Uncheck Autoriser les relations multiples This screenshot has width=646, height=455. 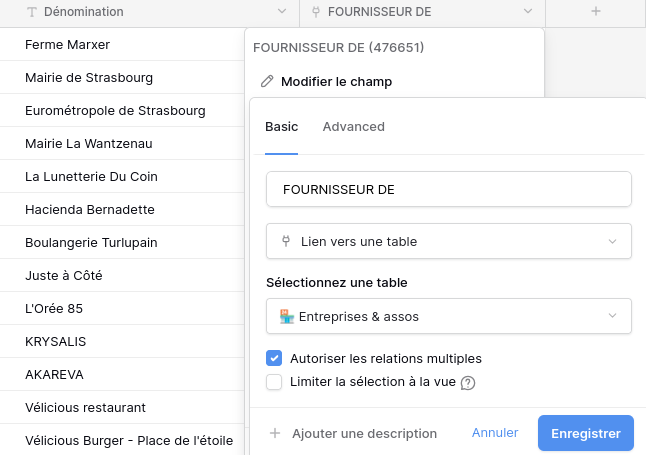274,358
